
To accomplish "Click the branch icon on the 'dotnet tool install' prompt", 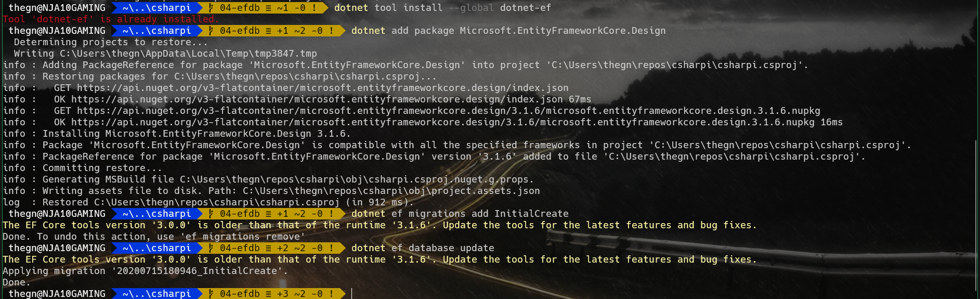I will point(211,8).
